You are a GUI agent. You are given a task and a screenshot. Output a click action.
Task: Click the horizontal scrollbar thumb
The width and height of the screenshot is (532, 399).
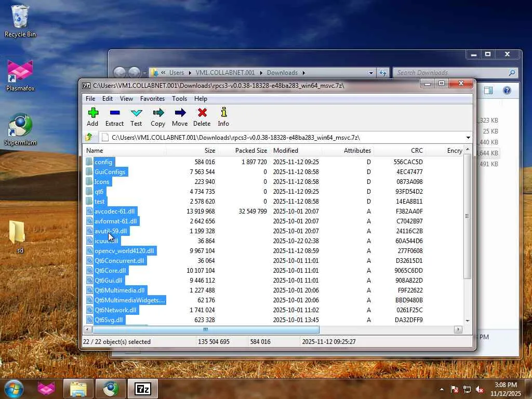point(206,329)
